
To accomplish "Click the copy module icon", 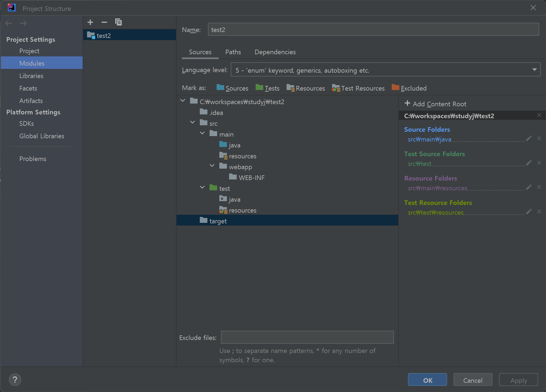I will click(x=118, y=22).
